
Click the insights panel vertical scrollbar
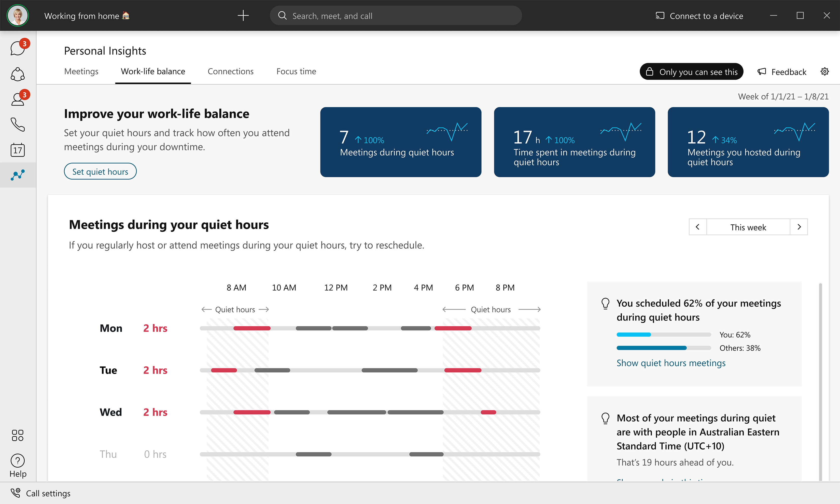point(820,380)
